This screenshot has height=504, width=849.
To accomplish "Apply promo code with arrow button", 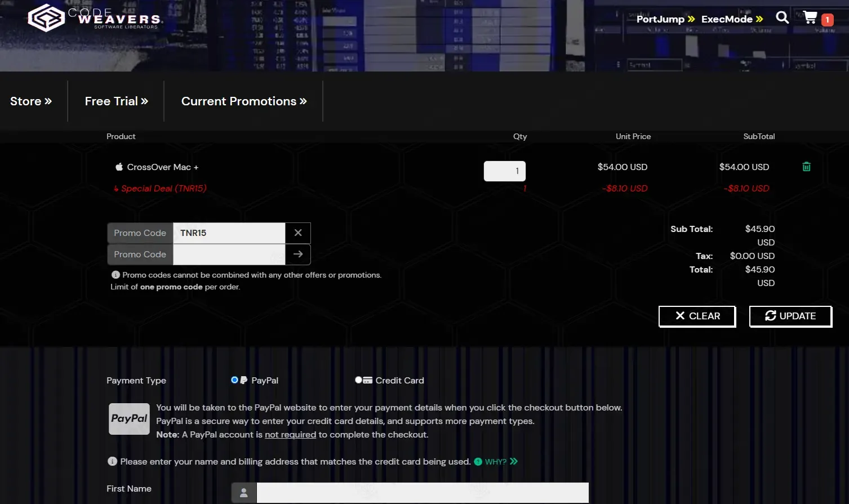I will (298, 254).
